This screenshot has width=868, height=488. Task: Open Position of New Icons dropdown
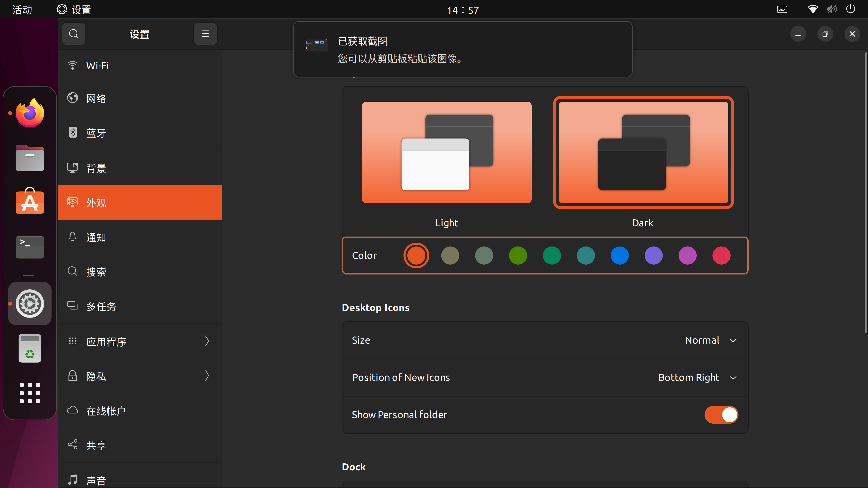[697, 378]
